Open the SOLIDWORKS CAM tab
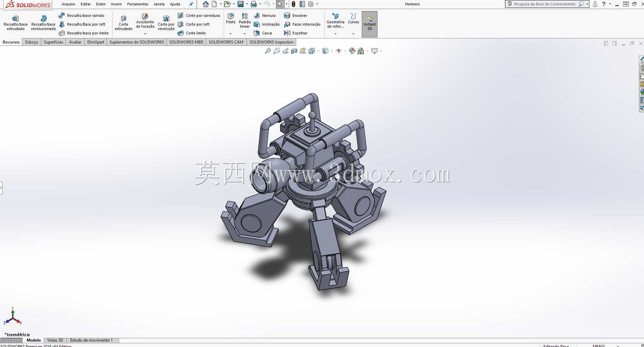Viewport: 644px width, 347px height. tap(226, 42)
